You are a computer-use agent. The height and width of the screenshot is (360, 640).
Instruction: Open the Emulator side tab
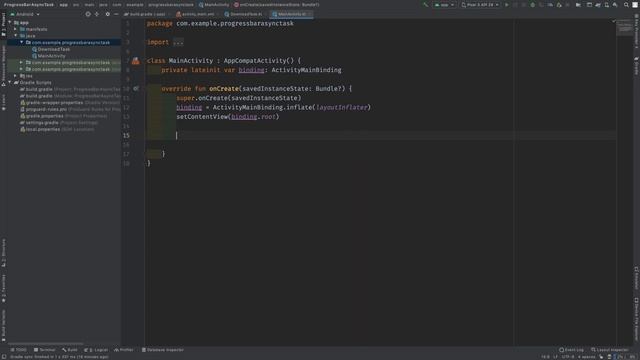pyautogui.click(x=636, y=278)
